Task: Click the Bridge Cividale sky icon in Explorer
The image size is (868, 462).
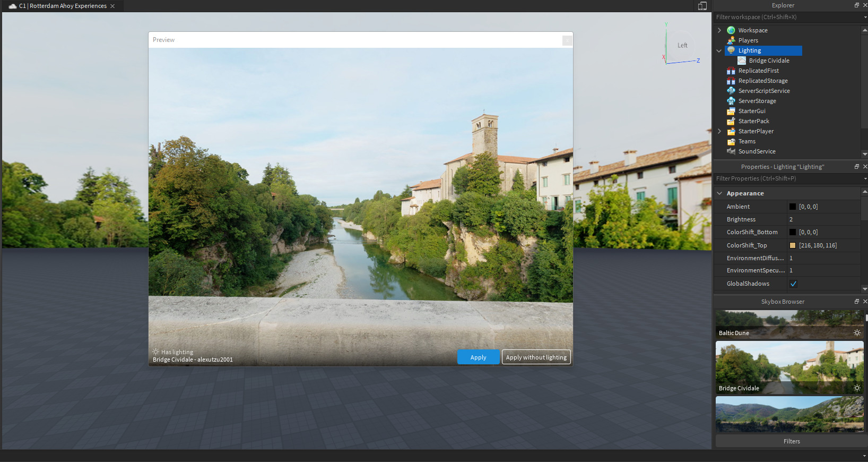Action: [742, 61]
